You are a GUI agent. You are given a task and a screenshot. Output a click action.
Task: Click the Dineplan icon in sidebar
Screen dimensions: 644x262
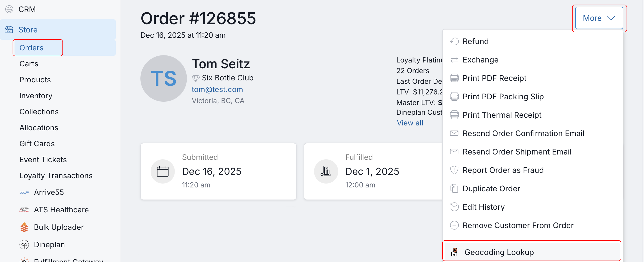click(x=24, y=245)
